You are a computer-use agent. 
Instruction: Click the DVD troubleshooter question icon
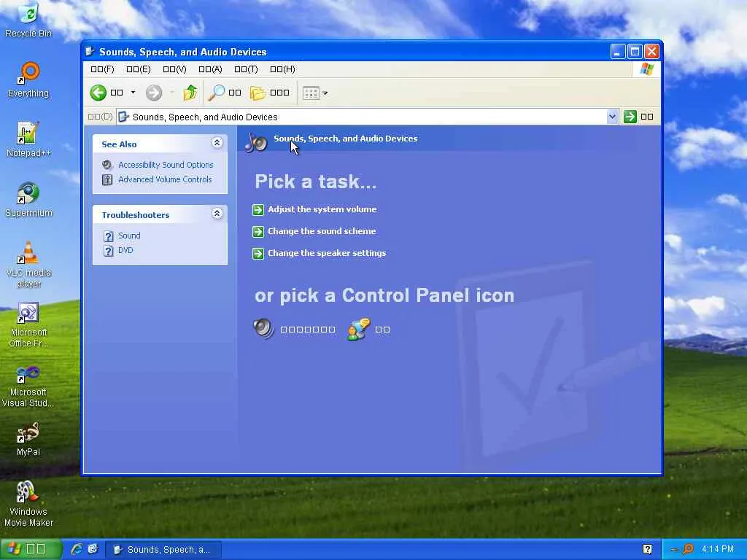tap(109, 251)
